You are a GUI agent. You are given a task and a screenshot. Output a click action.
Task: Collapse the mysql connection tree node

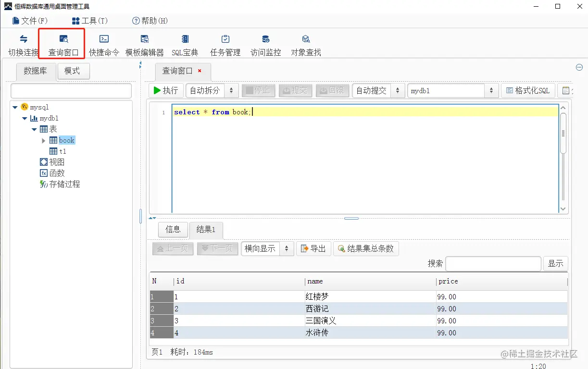[x=15, y=107]
